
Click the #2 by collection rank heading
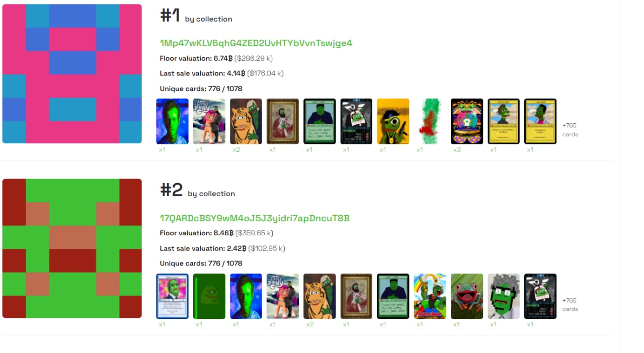coord(197,190)
